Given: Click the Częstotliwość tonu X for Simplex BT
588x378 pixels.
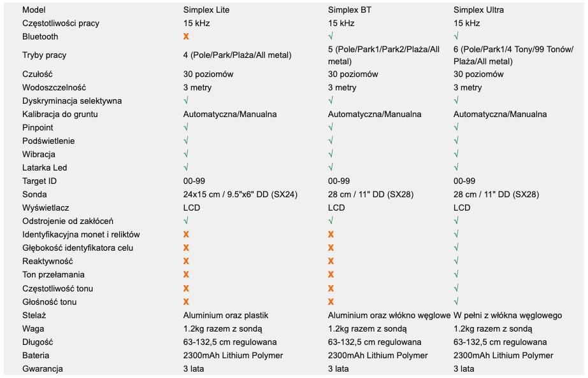Looking at the screenshot, I should [x=331, y=288].
